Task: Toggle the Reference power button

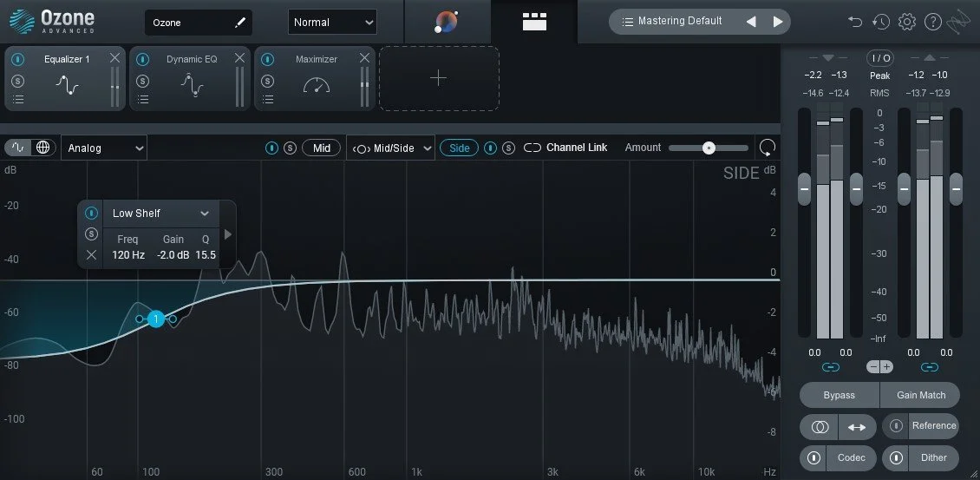Action: (x=896, y=426)
